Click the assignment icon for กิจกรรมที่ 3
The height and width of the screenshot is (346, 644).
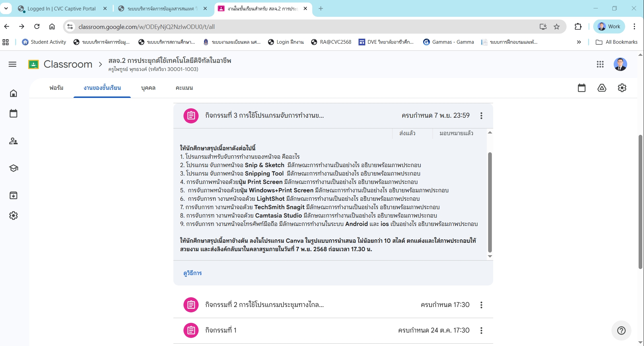(191, 116)
